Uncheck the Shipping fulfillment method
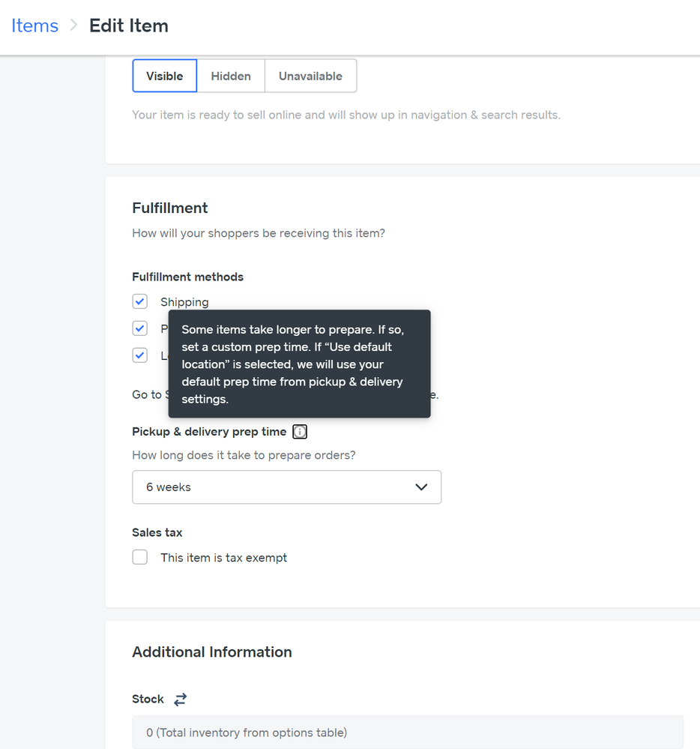Viewport: 700px width, 749px height. click(139, 301)
